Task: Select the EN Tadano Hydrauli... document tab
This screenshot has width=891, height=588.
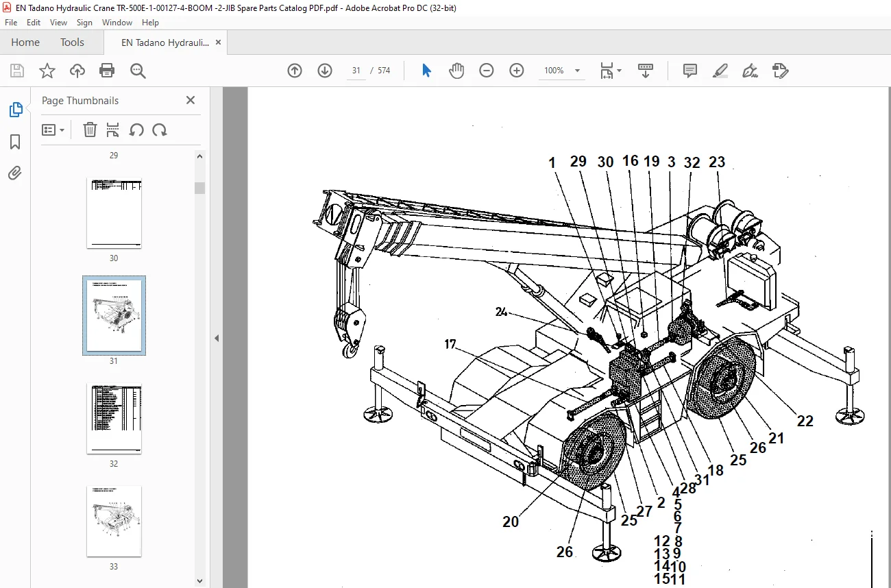Action: click(165, 42)
